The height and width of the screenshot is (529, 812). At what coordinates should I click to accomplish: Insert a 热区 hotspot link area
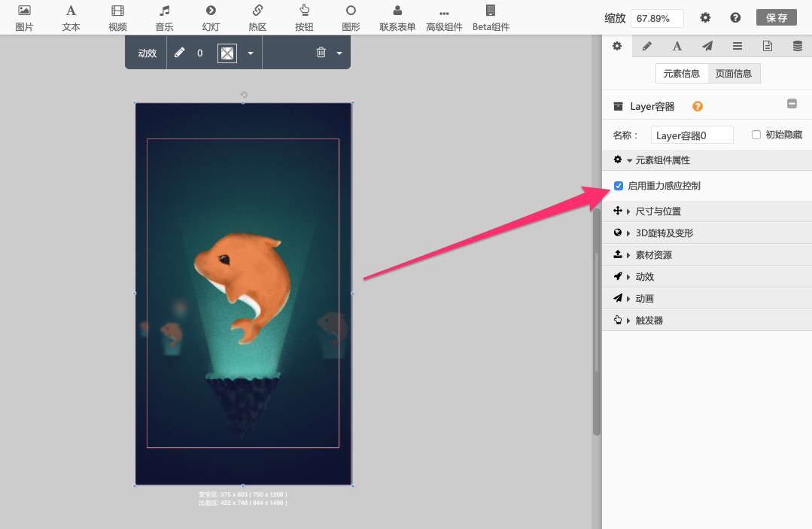(257, 18)
